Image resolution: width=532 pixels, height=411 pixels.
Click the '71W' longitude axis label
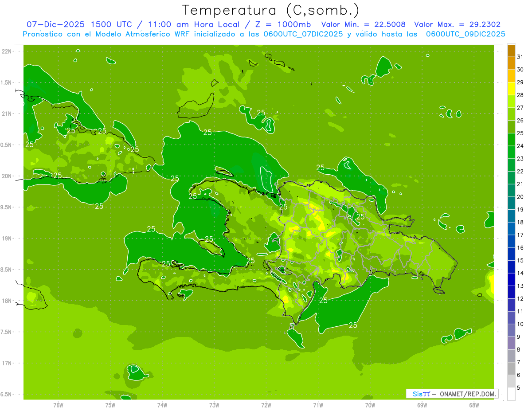coord(318,405)
